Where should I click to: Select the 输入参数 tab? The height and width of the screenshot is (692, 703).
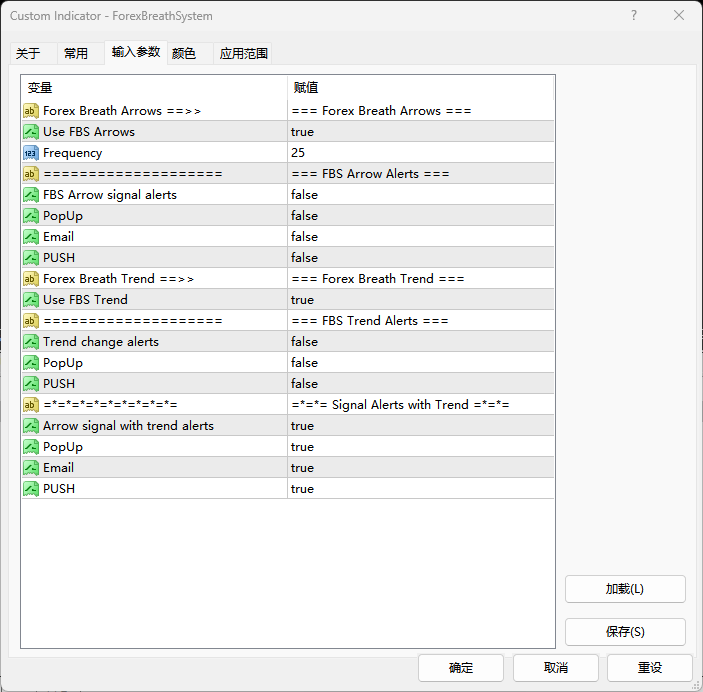tap(136, 52)
